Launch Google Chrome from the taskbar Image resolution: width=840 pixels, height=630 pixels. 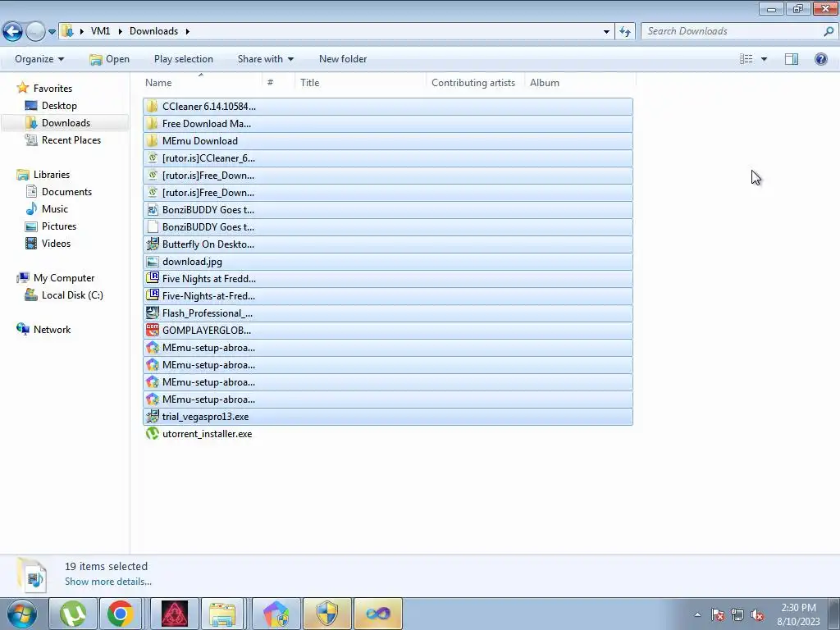121,614
